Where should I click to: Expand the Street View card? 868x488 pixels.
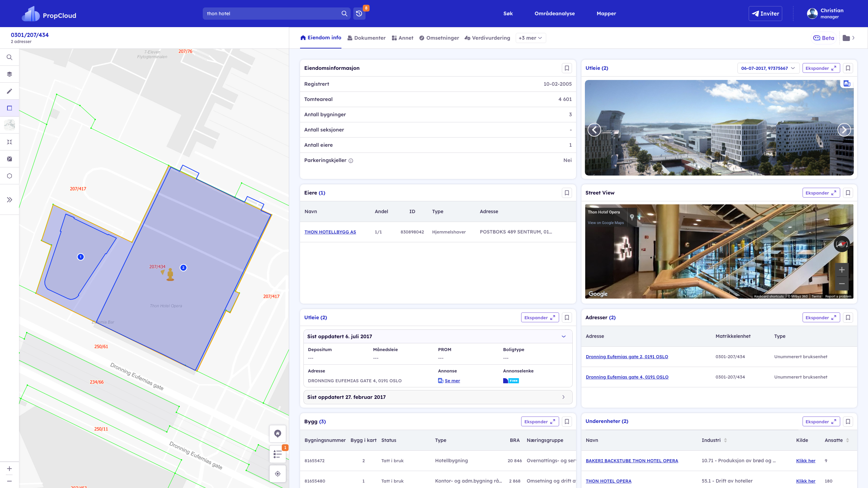click(821, 193)
